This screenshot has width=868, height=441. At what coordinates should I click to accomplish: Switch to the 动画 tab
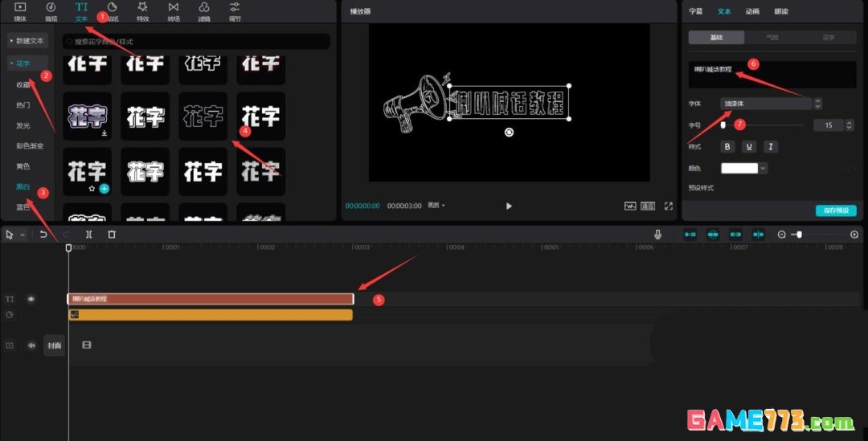[752, 11]
